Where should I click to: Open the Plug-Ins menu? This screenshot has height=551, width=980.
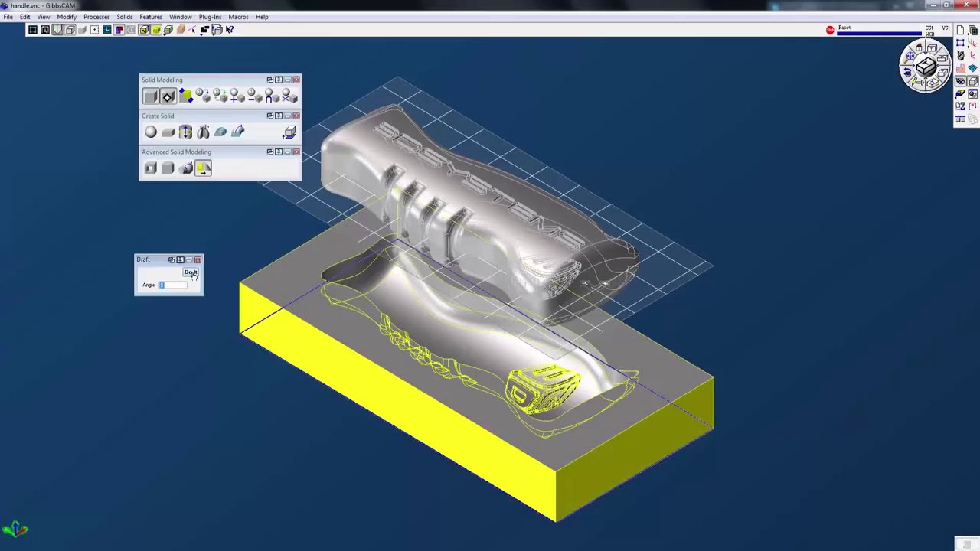210,17
